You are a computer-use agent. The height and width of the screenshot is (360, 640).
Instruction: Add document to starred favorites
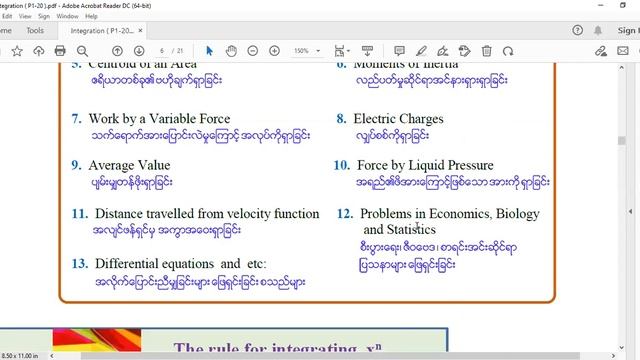click(x=17, y=51)
